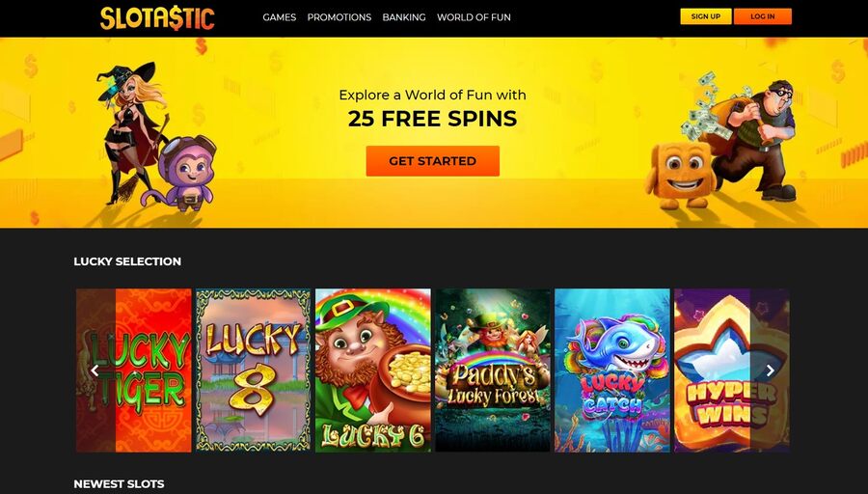Open the Lucky Tiger slot game

click(134, 370)
